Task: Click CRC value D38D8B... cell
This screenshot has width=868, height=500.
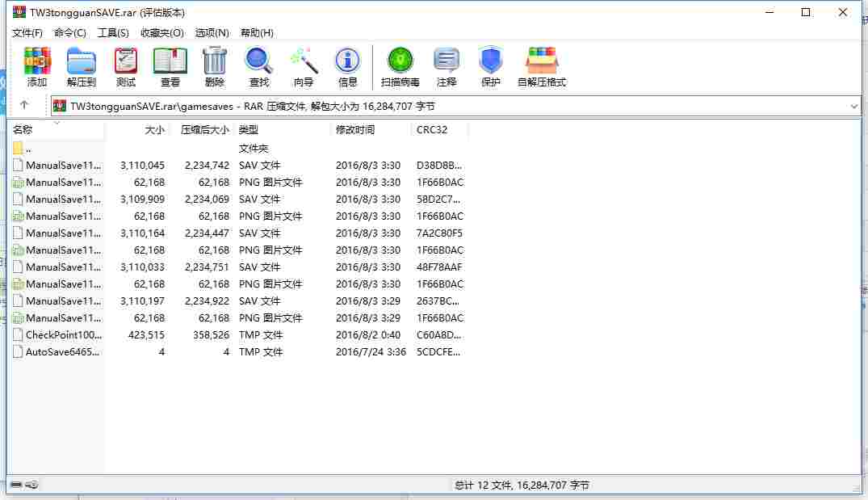Action: 439,166
